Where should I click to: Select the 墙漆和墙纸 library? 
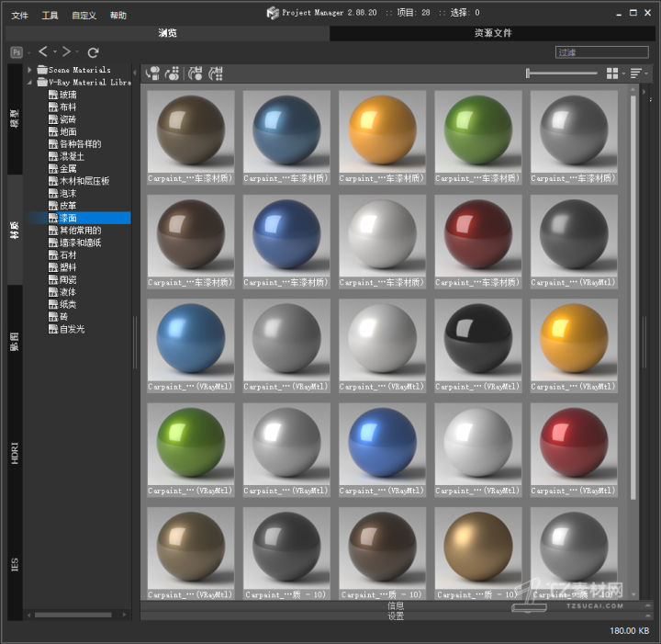coord(75,243)
